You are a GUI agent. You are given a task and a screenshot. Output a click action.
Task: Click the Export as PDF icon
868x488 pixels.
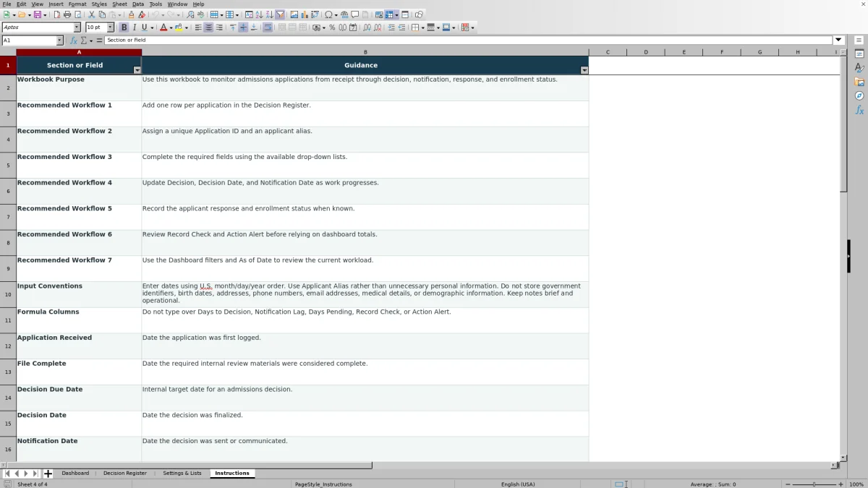[x=57, y=14]
